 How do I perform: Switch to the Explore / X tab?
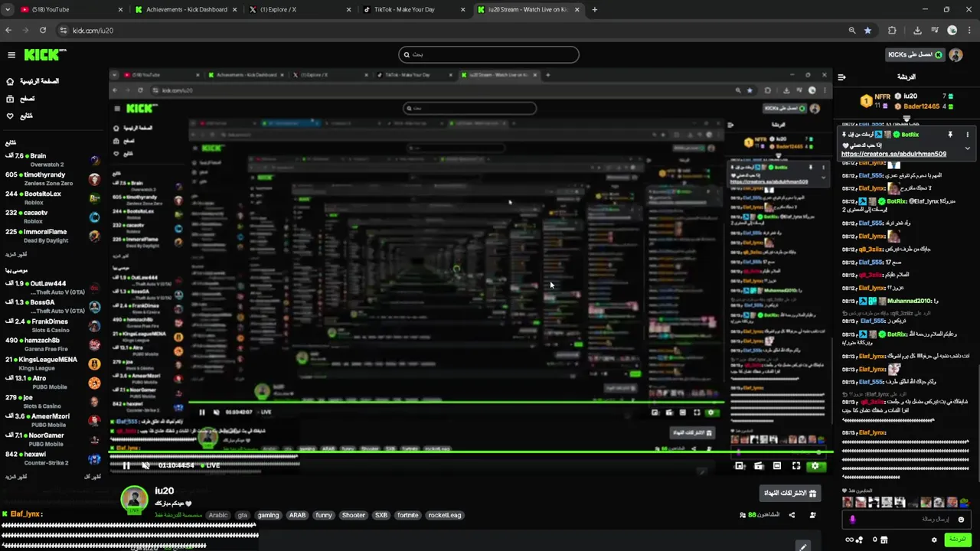tap(301, 9)
